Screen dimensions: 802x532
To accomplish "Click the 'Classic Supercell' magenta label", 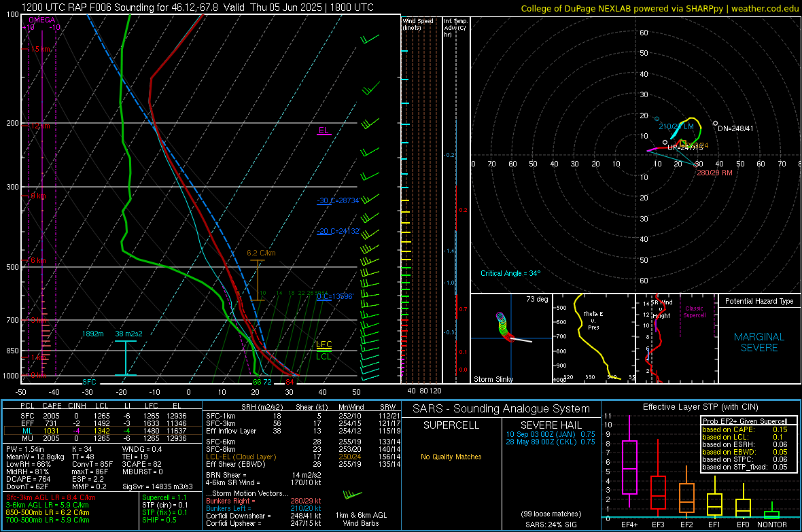I will point(694,312).
